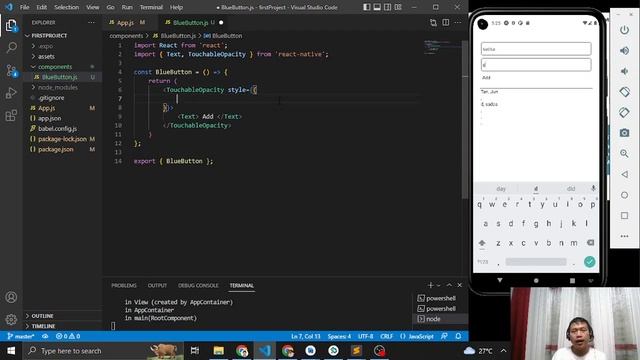Click the second text input on phone screen
Screen dimensions: 640x360
click(x=536, y=64)
